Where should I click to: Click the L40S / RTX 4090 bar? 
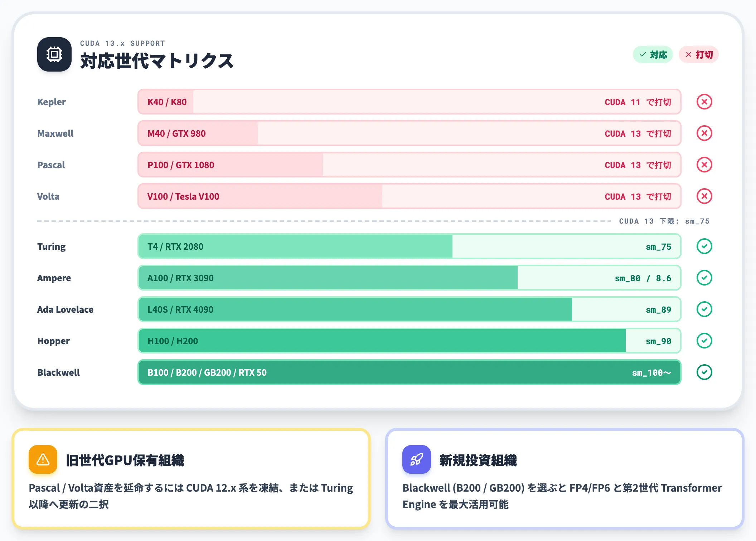click(355, 310)
